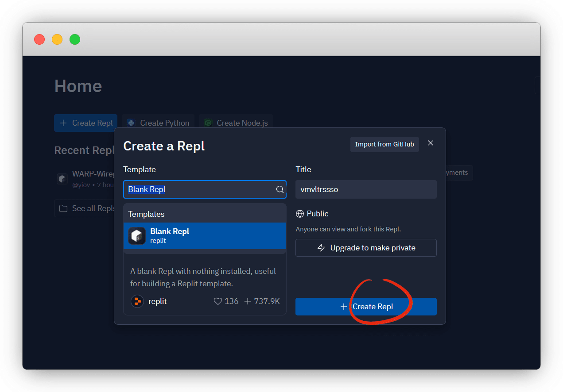Click Upgrade to make private button
Image resolution: width=563 pixels, height=392 pixels.
(x=366, y=248)
